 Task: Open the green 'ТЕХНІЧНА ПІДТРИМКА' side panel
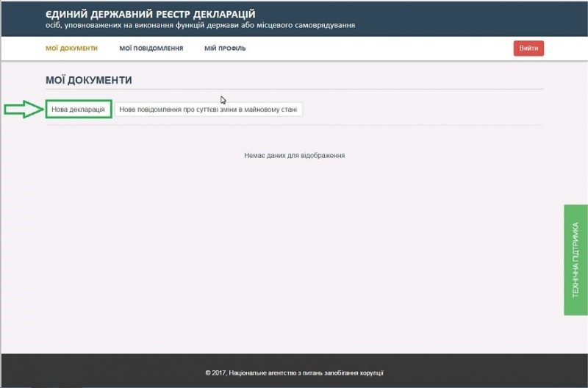pos(576,259)
